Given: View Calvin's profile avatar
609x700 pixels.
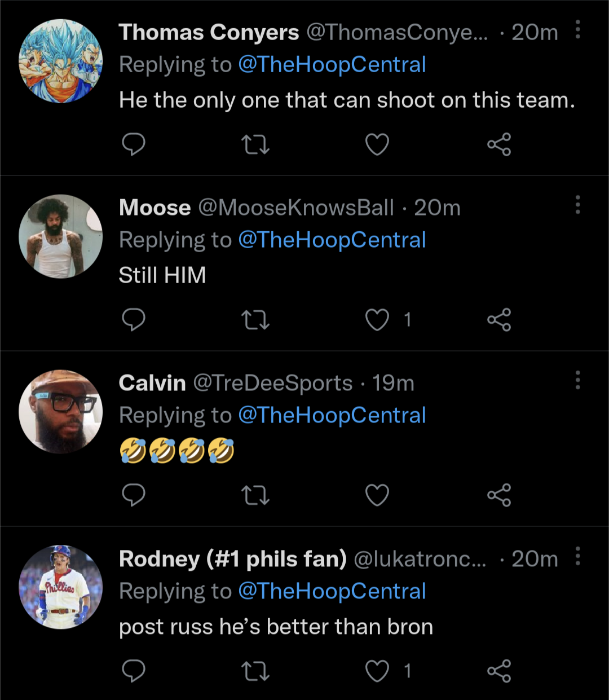Looking at the screenshot, I should [x=61, y=412].
